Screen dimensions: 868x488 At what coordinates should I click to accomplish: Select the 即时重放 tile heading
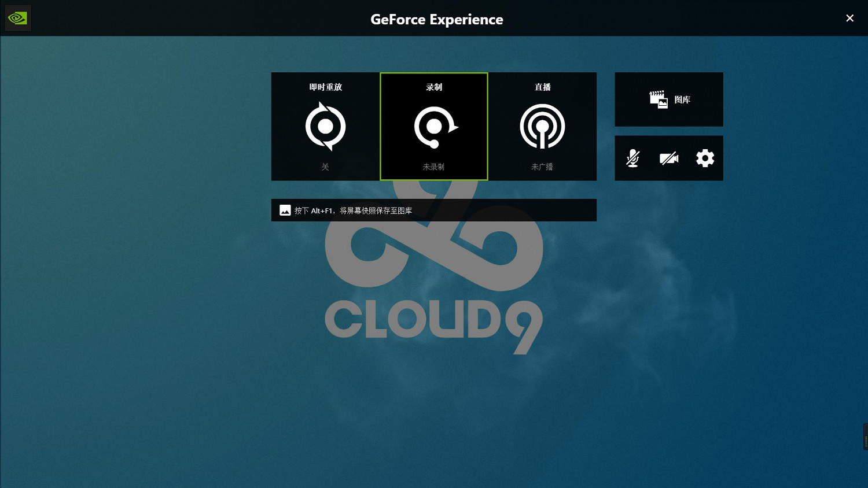click(x=325, y=87)
